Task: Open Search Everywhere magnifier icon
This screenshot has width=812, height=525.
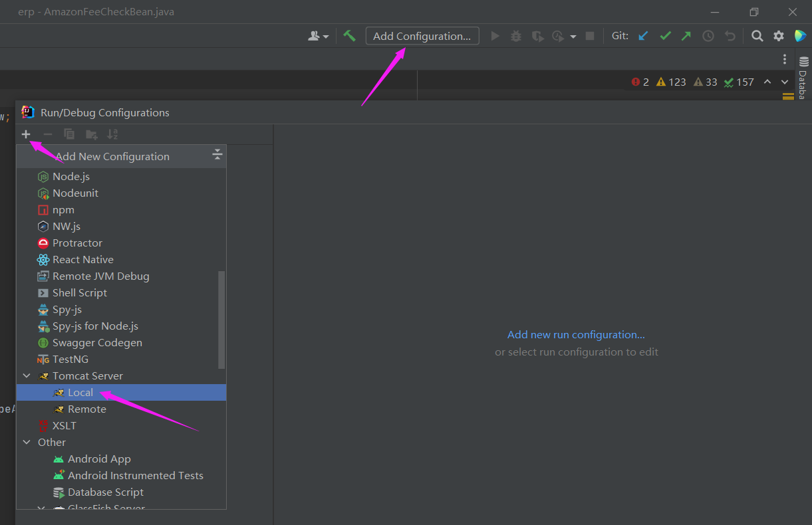Action: click(x=757, y=36)
